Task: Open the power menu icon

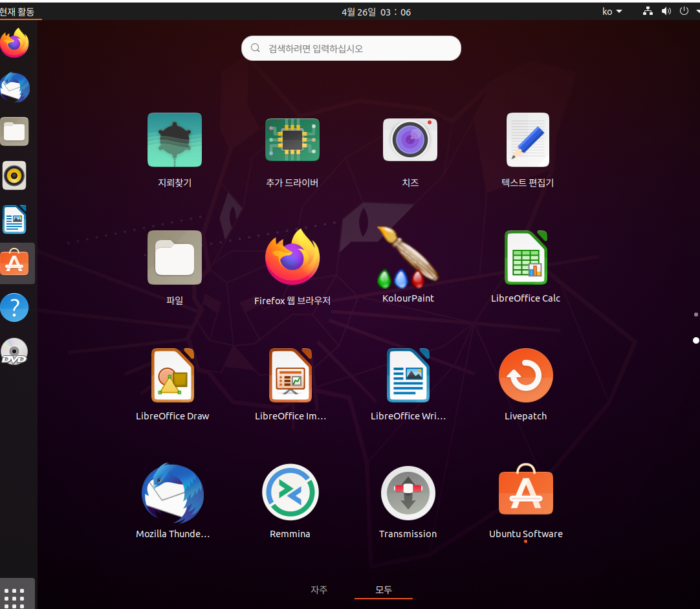Action: tap(684, 11)
